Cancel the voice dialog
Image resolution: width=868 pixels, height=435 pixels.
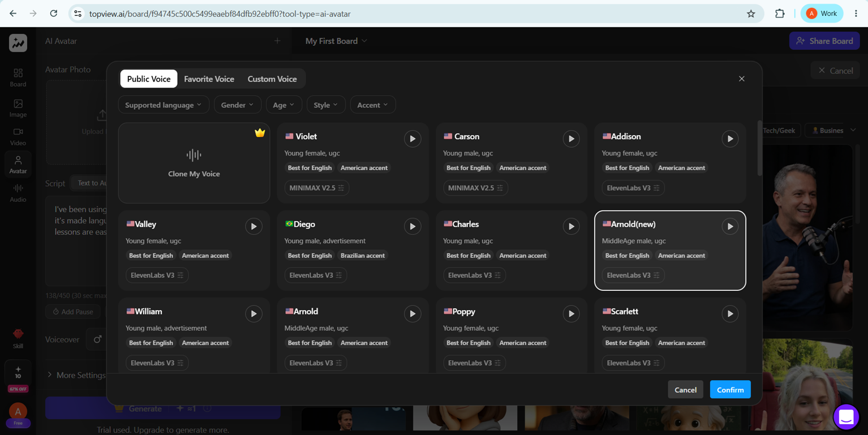click(685, 390)
